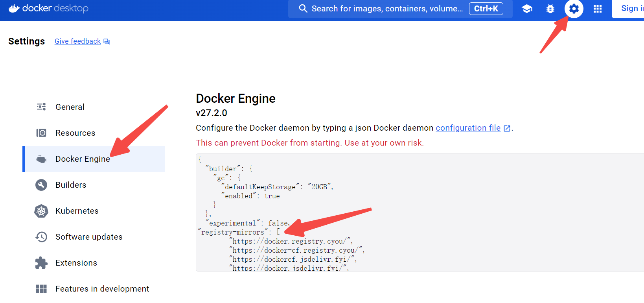Open Features in development section
The height and width of the screenshot is (303, 644).
pyautogui.click(x=94, y=289)
